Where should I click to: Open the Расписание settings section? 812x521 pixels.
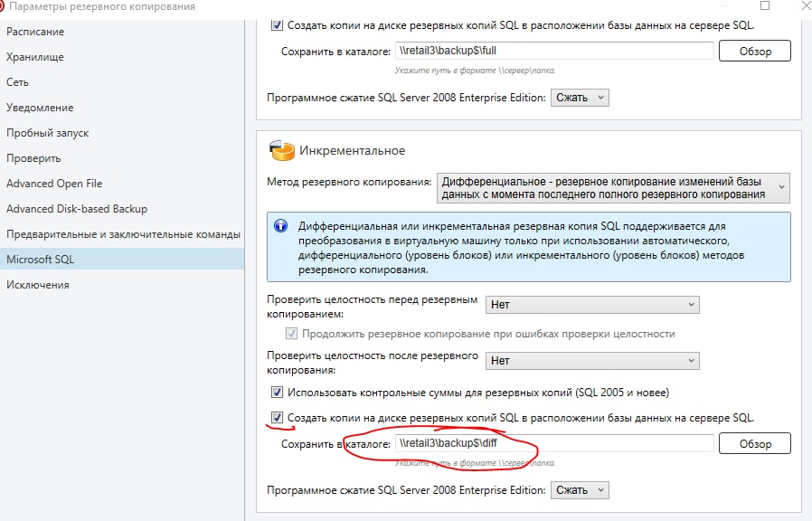[x=35, y=32]
